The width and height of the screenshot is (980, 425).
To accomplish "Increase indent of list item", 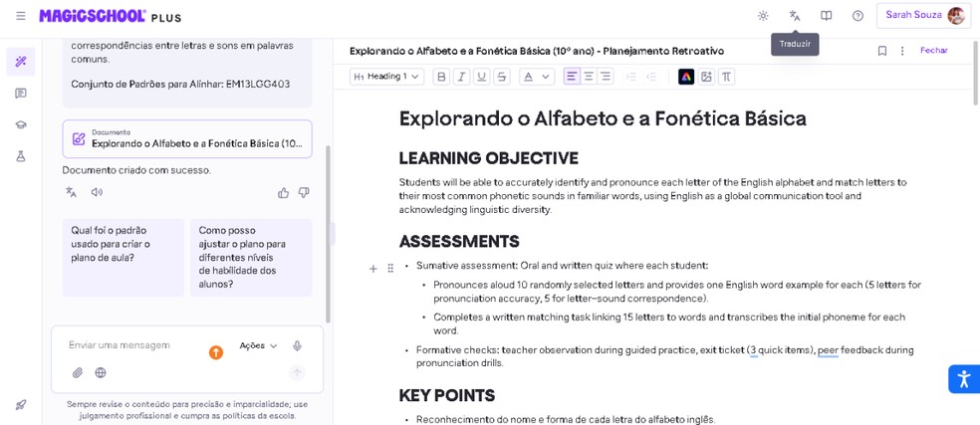I will [x=631, y=77].
